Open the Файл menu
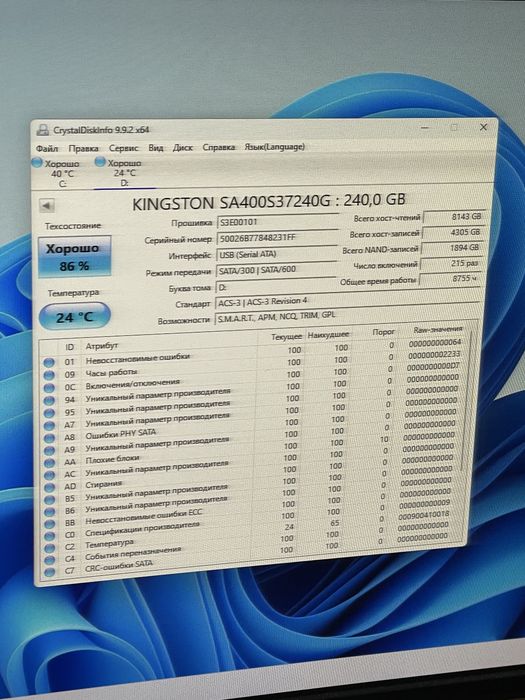 point(47,148)
